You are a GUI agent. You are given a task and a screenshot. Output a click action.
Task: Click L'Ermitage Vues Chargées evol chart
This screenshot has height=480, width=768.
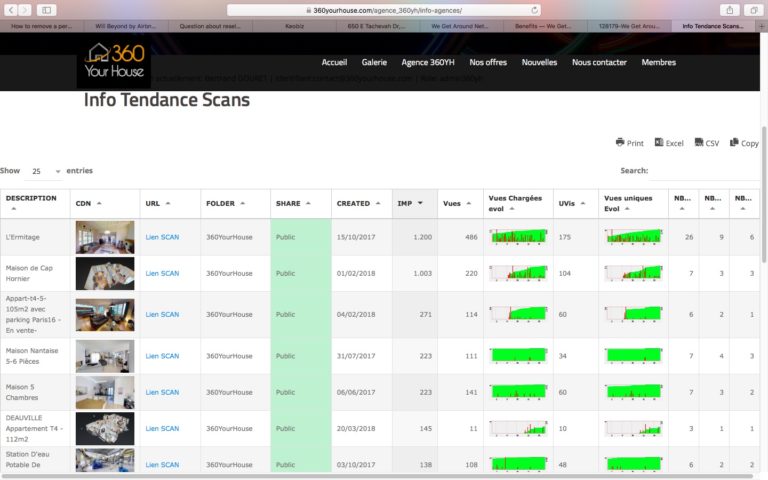click(518, 236)
